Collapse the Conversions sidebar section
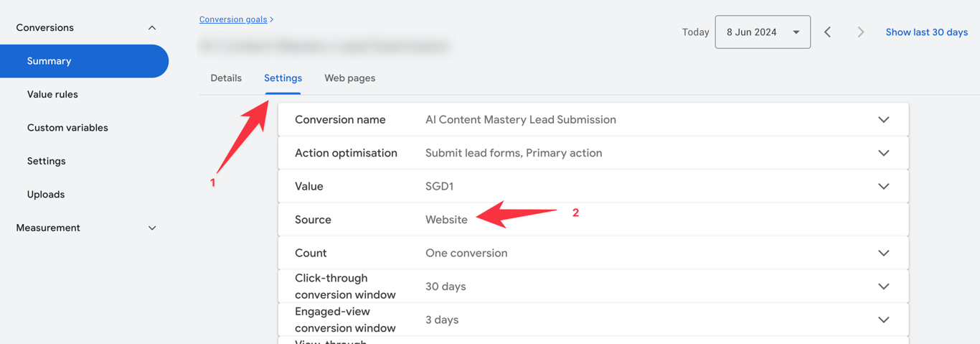 152,28
